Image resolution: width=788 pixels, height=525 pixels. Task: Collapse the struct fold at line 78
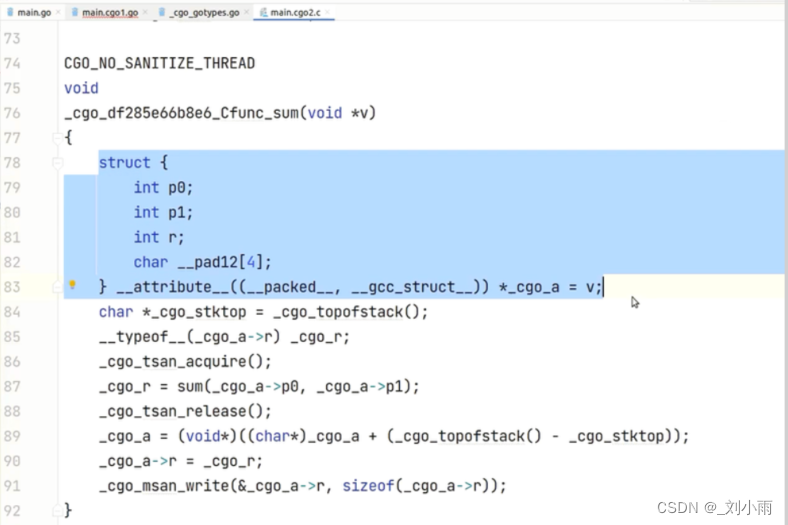point(57,163)
